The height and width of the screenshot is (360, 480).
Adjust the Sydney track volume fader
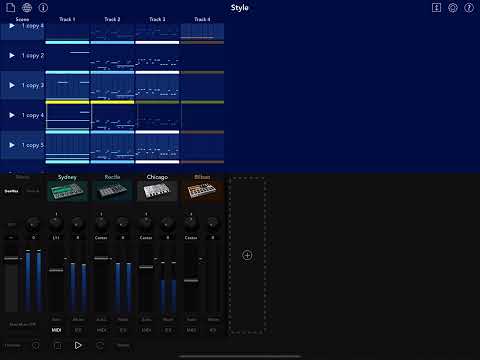(56, 270)
